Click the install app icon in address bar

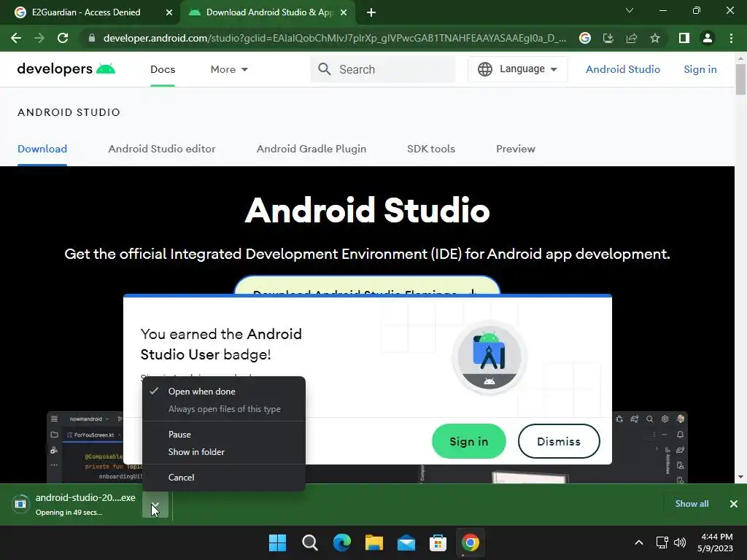(x=608, y=38)
